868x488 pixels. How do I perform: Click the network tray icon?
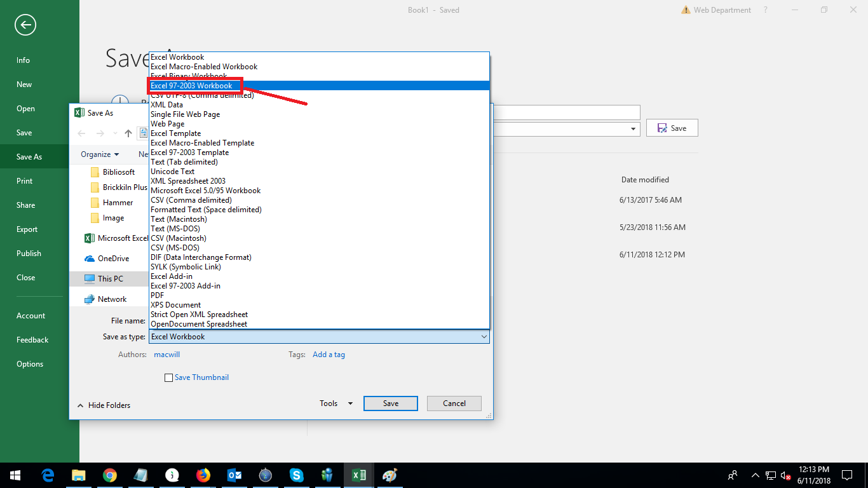(x=771, y=475)
